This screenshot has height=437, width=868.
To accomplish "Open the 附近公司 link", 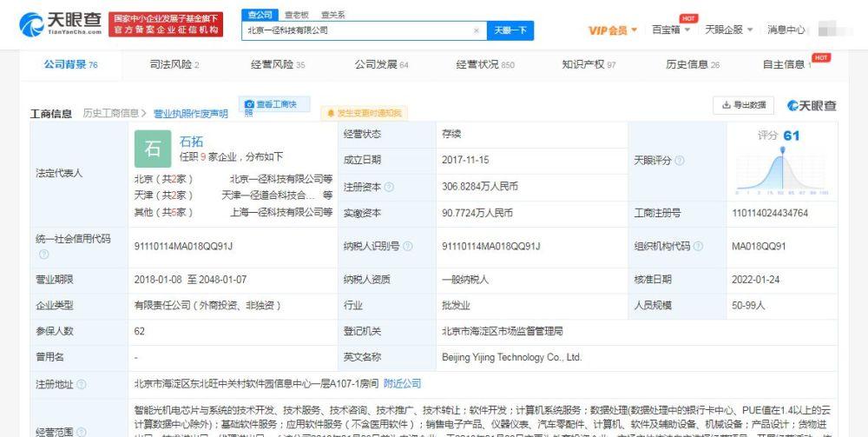I will [x=403, y=383].
